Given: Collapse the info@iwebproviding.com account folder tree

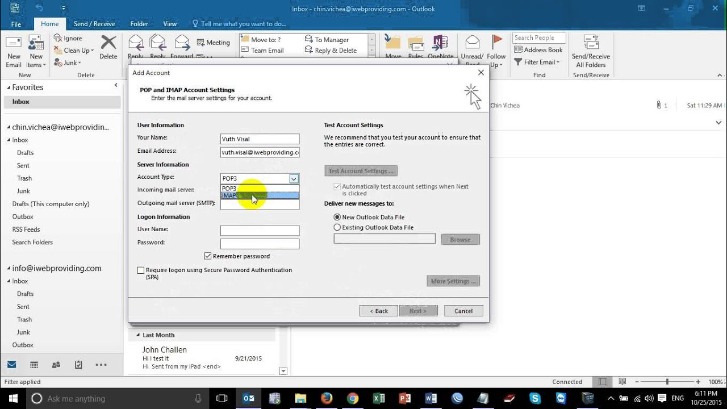Looking at the screenshot, I should tap(7, 268).
